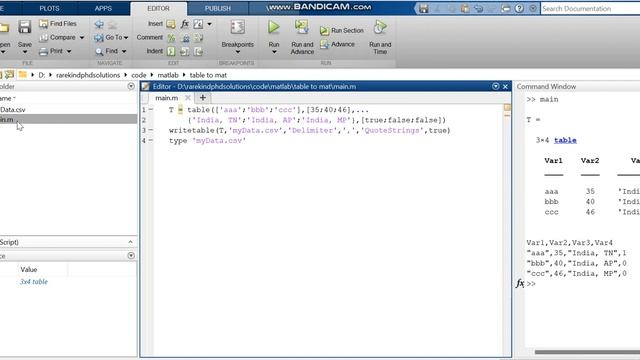The height and width of the screenshot is (360, 640).
Task: Click the Command Window horizontal scrollbar
Action: coord(587,352)
